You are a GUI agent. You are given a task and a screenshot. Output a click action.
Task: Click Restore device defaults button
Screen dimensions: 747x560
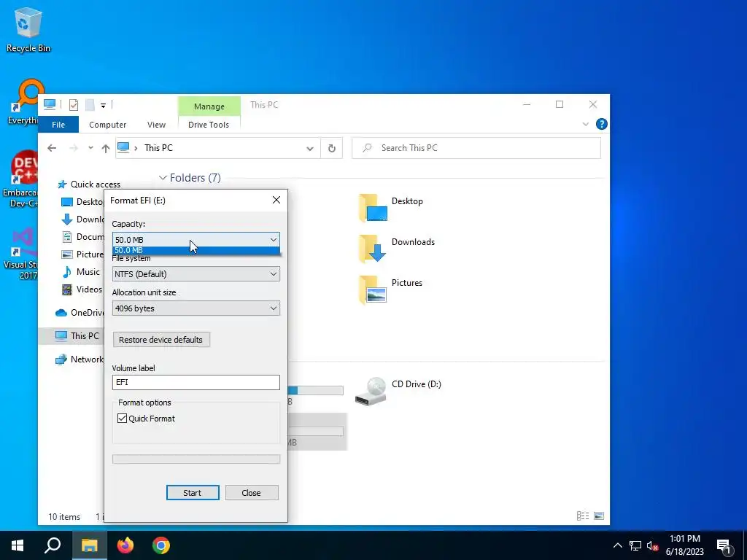coord(161,340)
